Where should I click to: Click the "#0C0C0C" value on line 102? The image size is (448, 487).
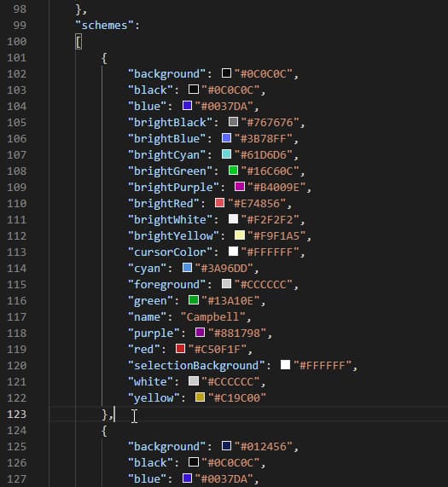coord(264,74)
